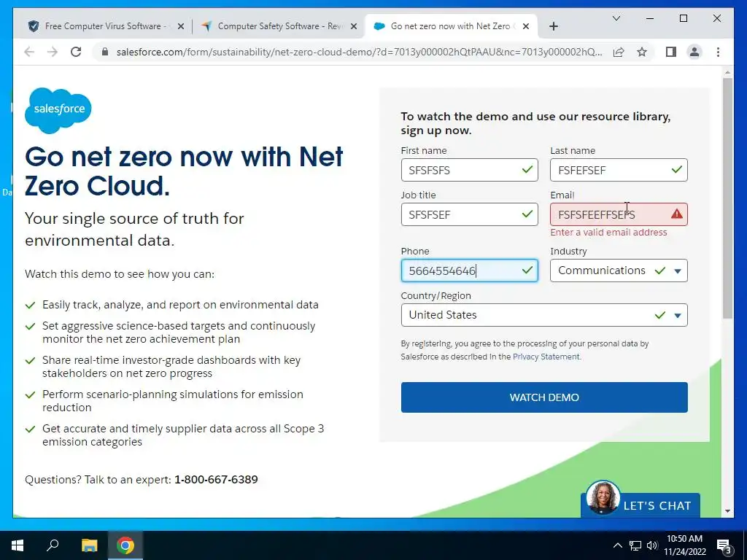Open the Country/Region dropdown showing United States
This screenshot has width=747, height=560.
(x=544, y=315)
